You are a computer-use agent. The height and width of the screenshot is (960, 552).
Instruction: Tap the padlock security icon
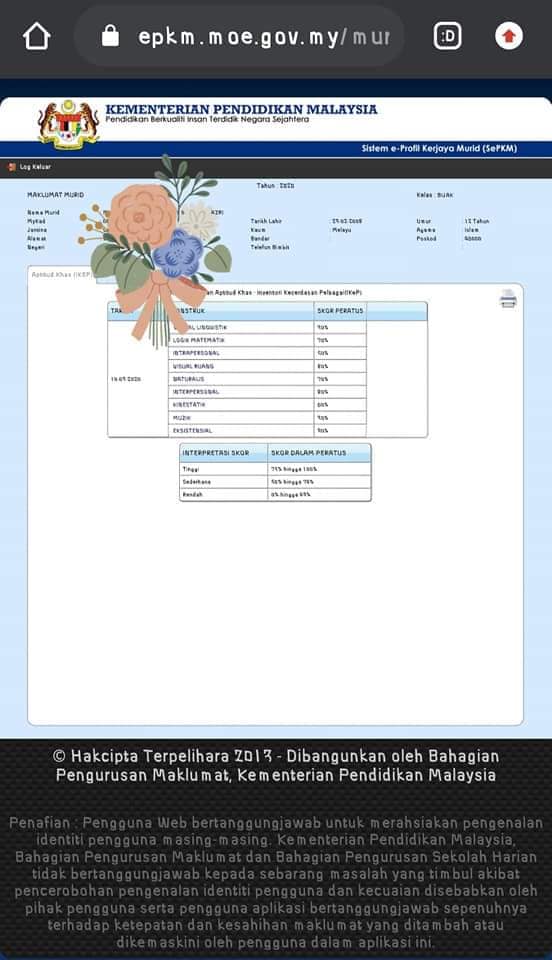[110, 36]
